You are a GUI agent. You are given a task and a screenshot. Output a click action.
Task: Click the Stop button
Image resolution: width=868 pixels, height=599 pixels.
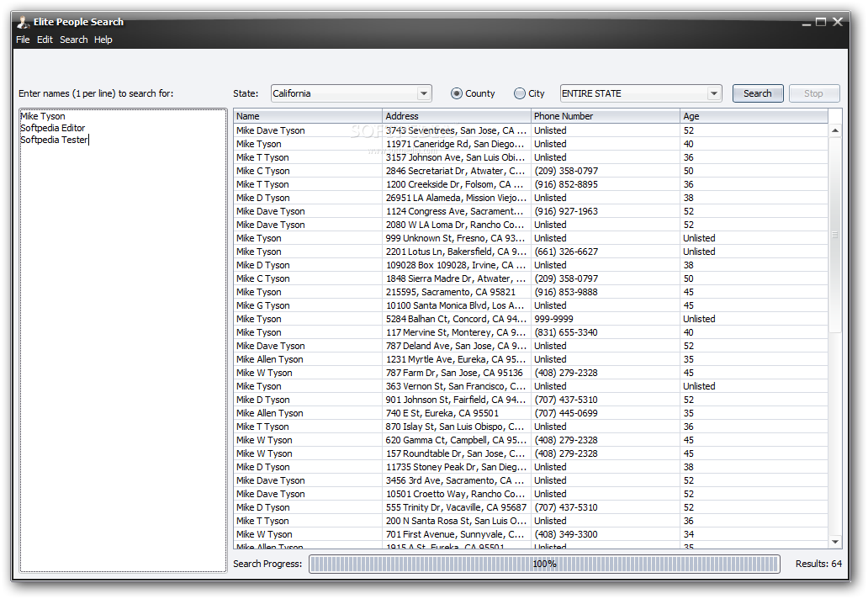click(x=814, y=93)
